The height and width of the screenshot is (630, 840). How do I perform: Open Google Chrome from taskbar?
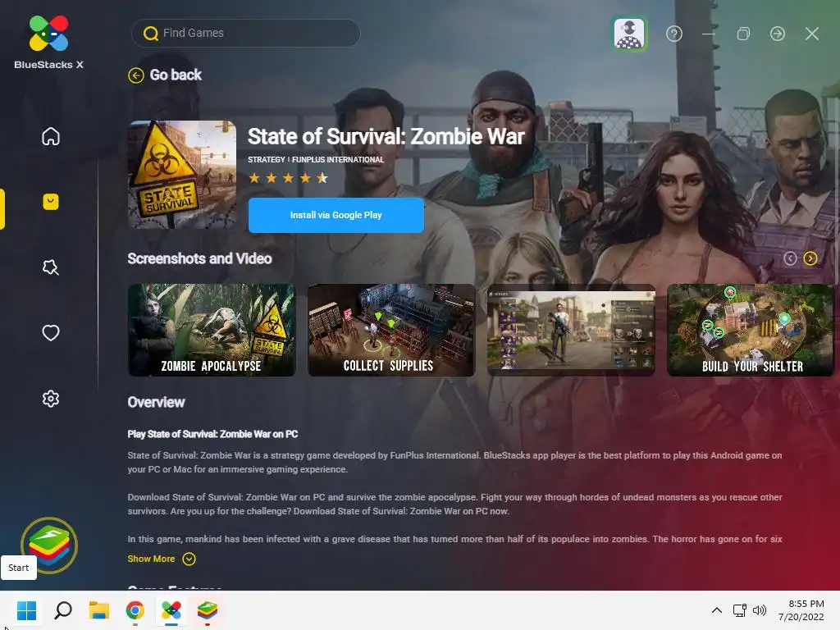pyautogui.click(x=135, y=610)
